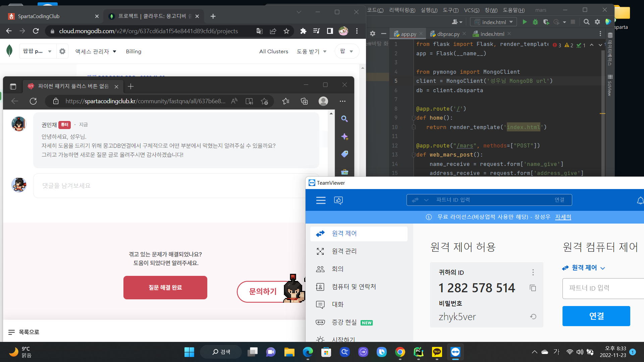Select 원격 관리 in TeamViewer sidebar
The image size is (644, 362).
(359, 251)
